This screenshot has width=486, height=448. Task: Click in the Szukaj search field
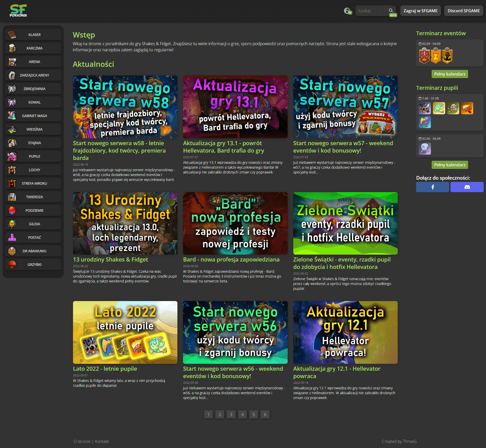click(x=372, y=11)
